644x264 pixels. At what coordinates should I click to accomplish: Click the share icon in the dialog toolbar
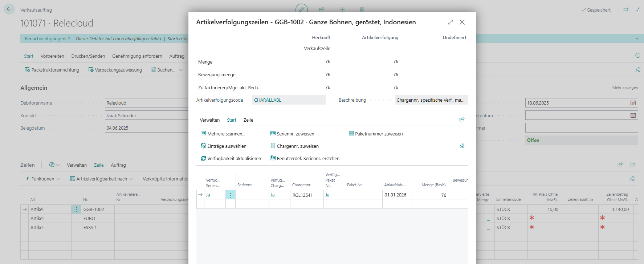click(x=462, y=119)
